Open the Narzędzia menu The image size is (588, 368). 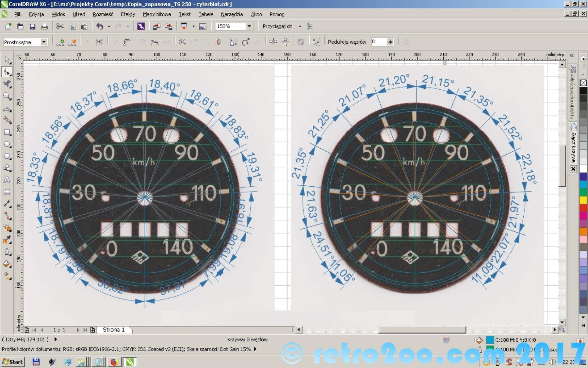point(231,14)
